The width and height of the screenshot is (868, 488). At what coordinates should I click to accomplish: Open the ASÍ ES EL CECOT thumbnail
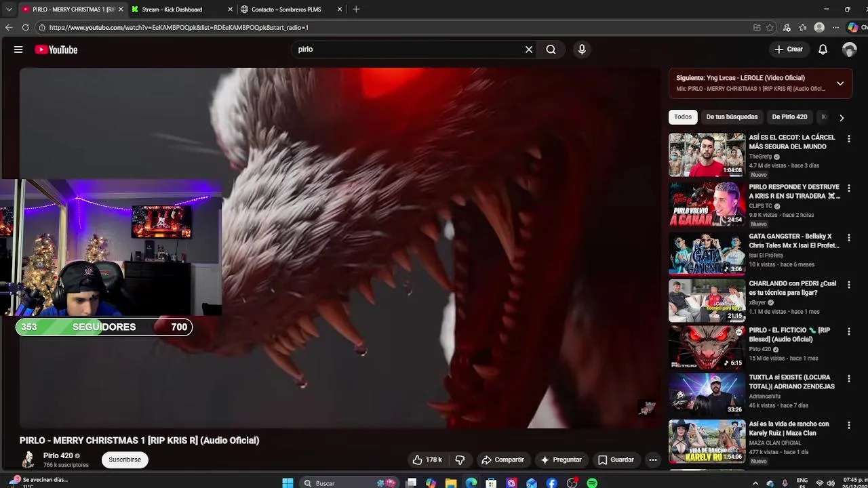[707, 155]
